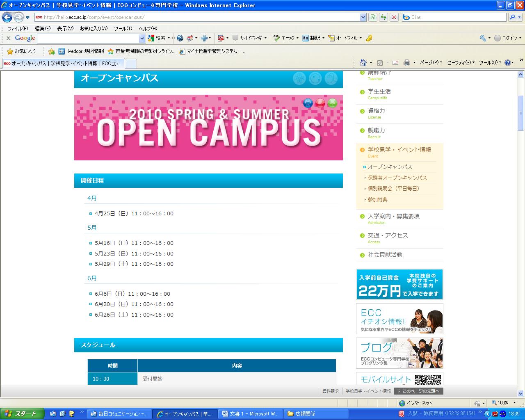Click the Stop loading red X icon

(394, 17)
